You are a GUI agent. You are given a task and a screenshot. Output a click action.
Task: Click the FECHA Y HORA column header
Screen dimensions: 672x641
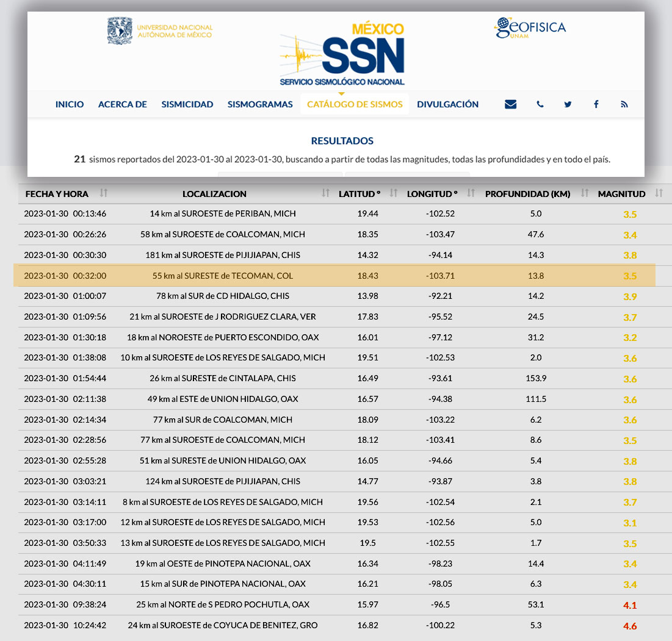coord(57,194)
